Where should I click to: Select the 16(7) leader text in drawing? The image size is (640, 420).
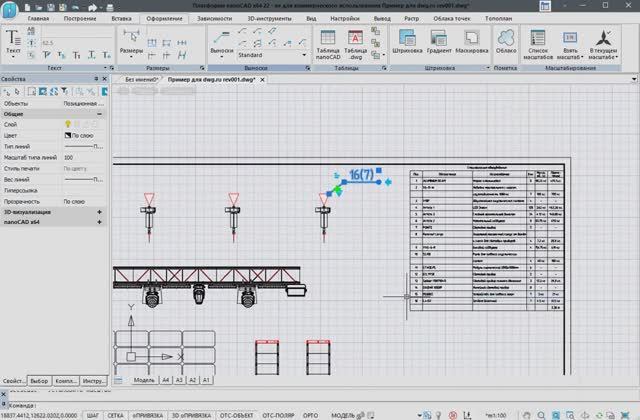coord(361,175)
